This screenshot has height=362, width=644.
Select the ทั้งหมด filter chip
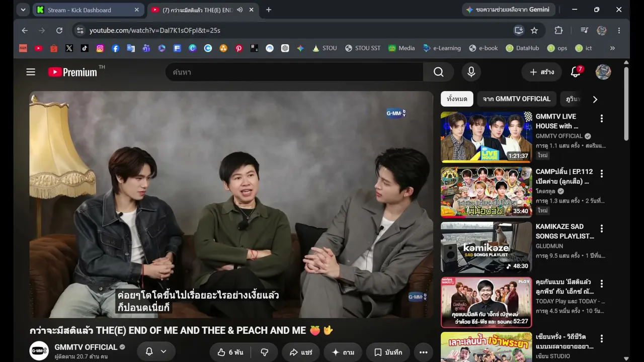457,99
